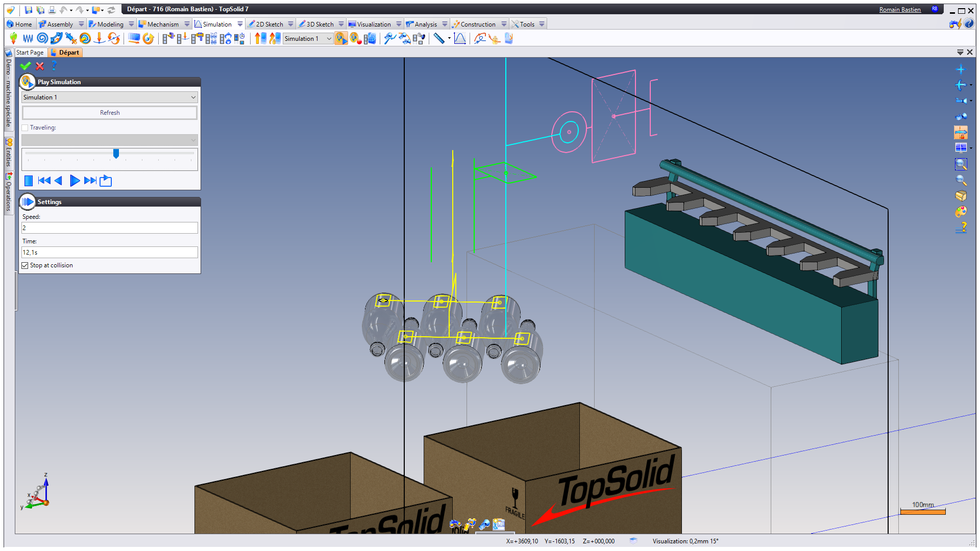Screen dimensions: 980x551
Task: Open the Simulation 1 dropdown in Play Simulation panel
Action: click(x=110, y=97)
